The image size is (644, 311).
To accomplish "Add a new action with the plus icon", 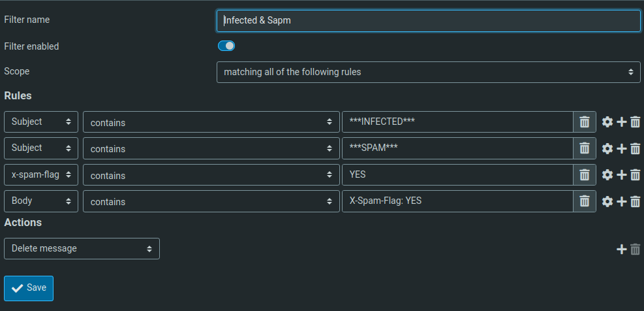I will pos(622,249).
